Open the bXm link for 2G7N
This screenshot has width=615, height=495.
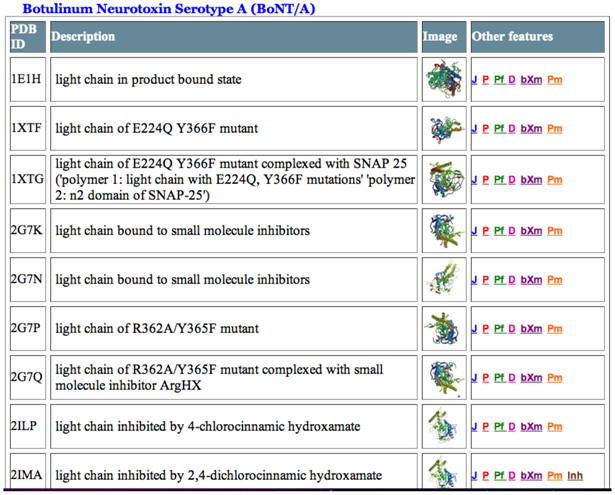coord(532,280)
